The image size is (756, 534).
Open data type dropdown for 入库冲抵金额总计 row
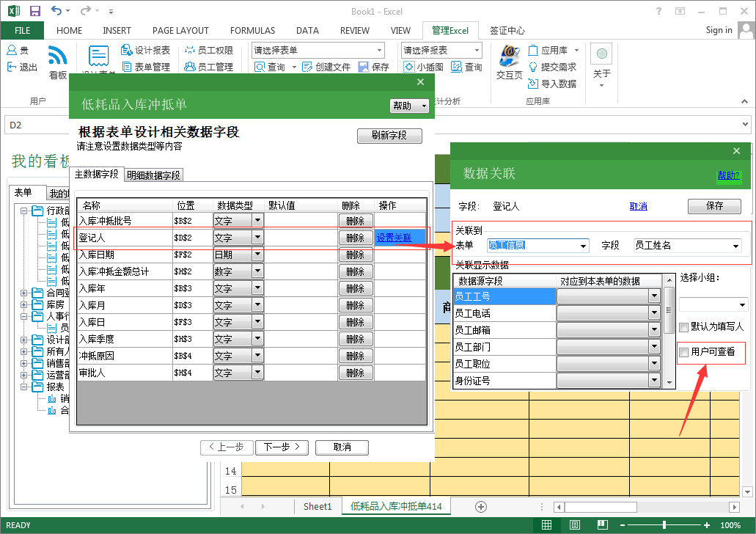tap(257, 271)
